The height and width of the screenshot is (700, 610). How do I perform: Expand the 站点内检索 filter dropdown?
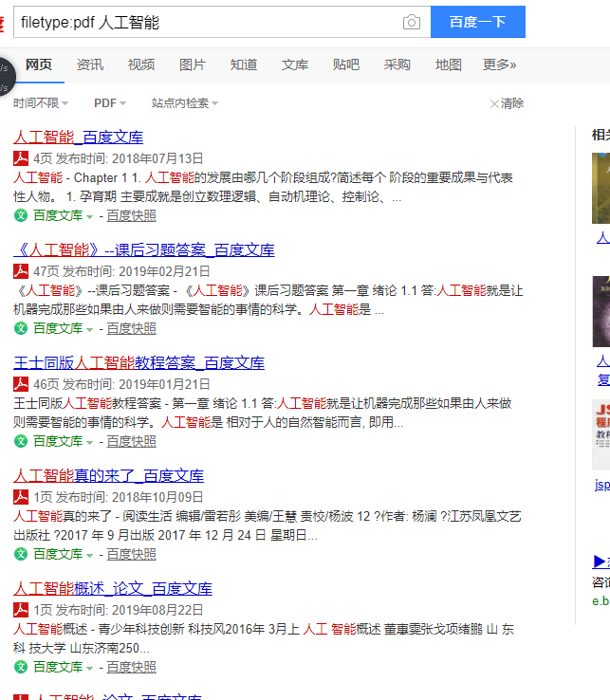185,103
